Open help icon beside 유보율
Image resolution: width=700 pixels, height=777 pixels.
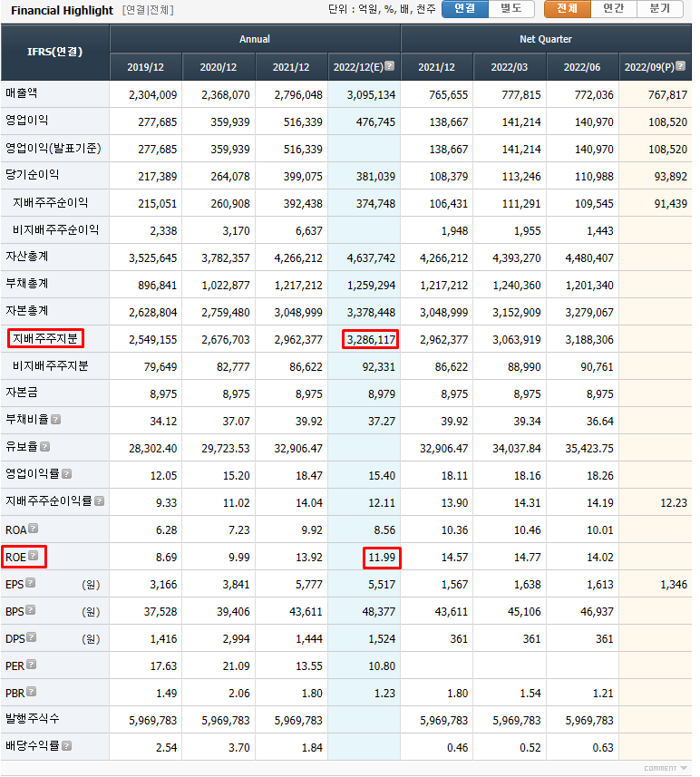[45, 447]
